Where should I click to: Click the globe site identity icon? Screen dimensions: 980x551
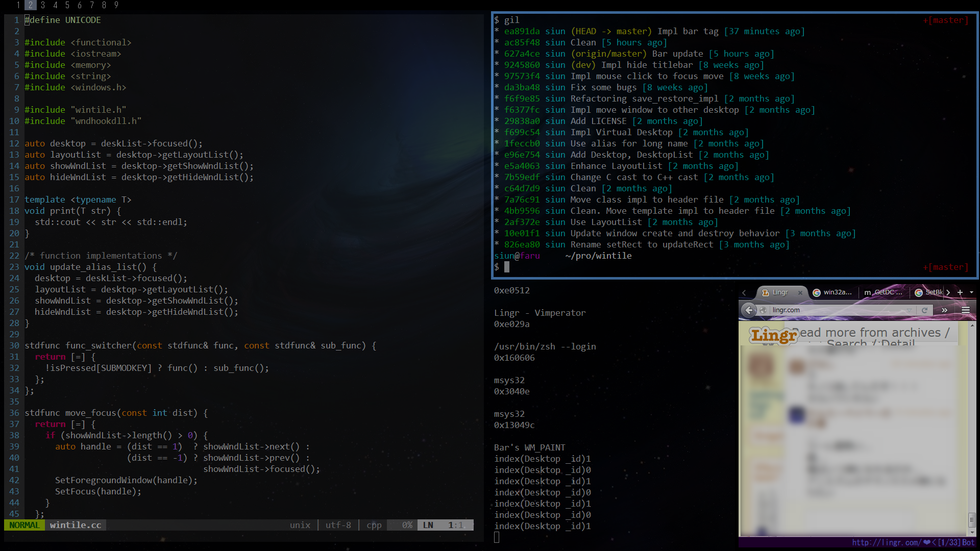[764, 310]
